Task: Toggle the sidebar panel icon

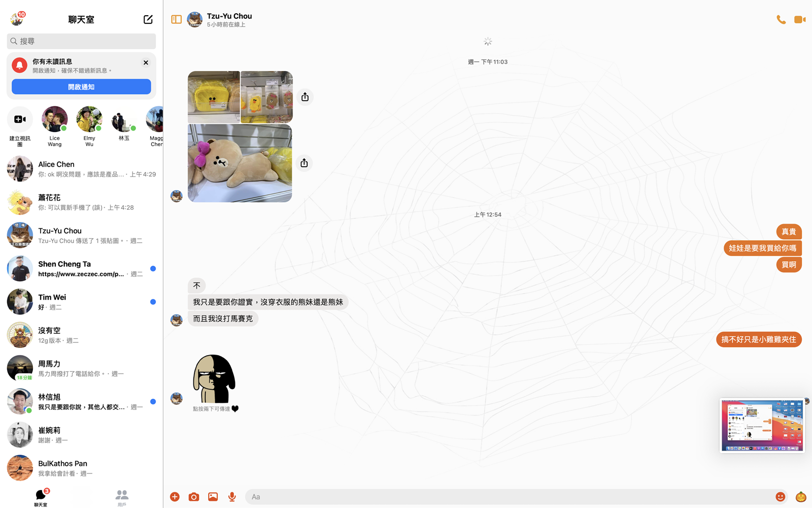Action: (x=176, y=19)
